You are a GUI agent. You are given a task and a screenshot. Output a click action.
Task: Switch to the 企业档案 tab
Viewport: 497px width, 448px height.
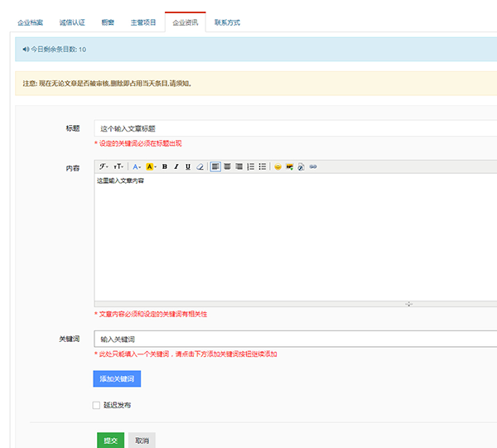(30, 22)
